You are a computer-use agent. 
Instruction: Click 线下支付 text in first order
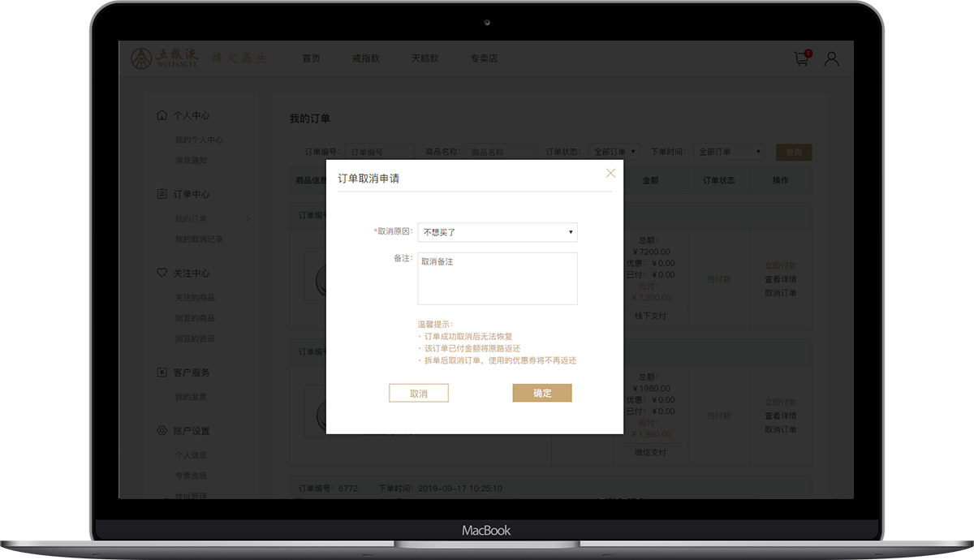pyautogui.click(x=650, y=315)
